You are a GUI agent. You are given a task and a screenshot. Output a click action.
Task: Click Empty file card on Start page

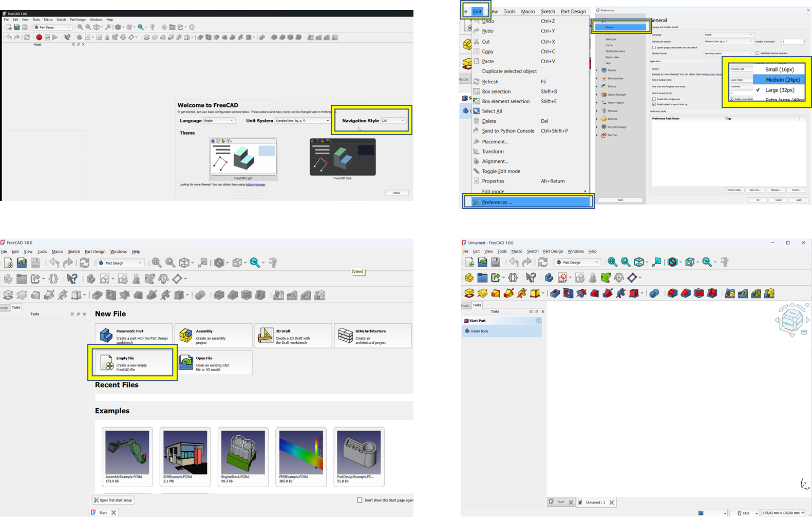[x=134, y=363]
